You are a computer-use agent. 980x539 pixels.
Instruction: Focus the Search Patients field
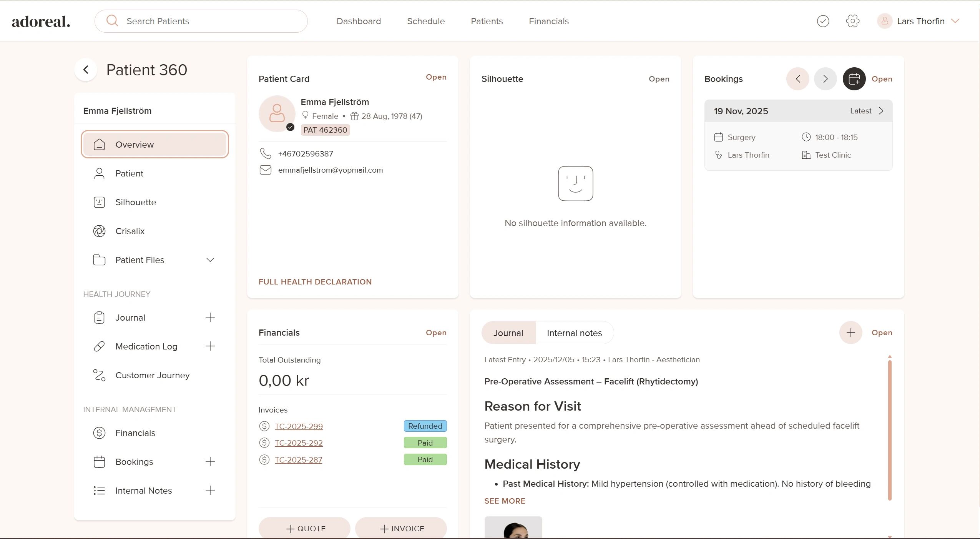pyautogui.click(x=208, y=21)
